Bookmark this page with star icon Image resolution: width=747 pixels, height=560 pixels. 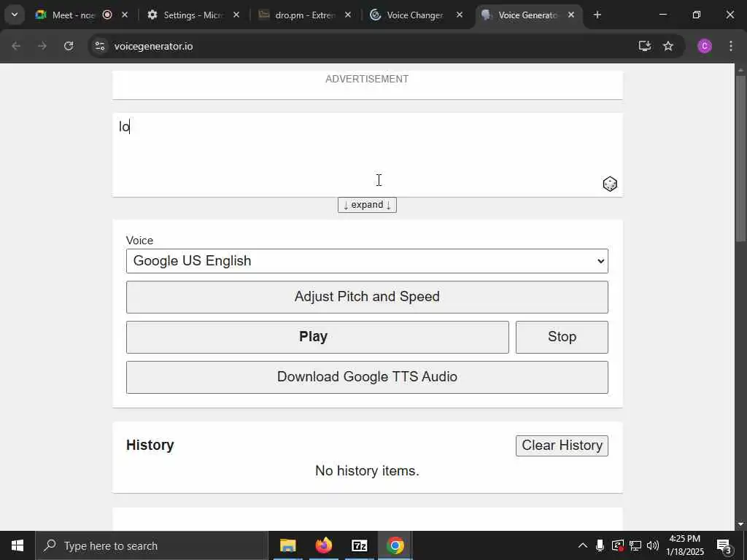pos(668,46)
